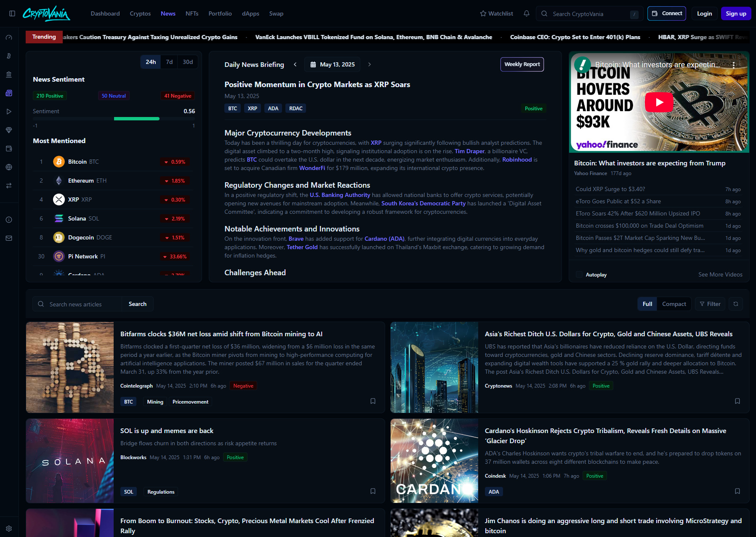The width and height of the screenshot is (756, 537).
Task: Open the Weekly Report
Action: tap(522, 64)
